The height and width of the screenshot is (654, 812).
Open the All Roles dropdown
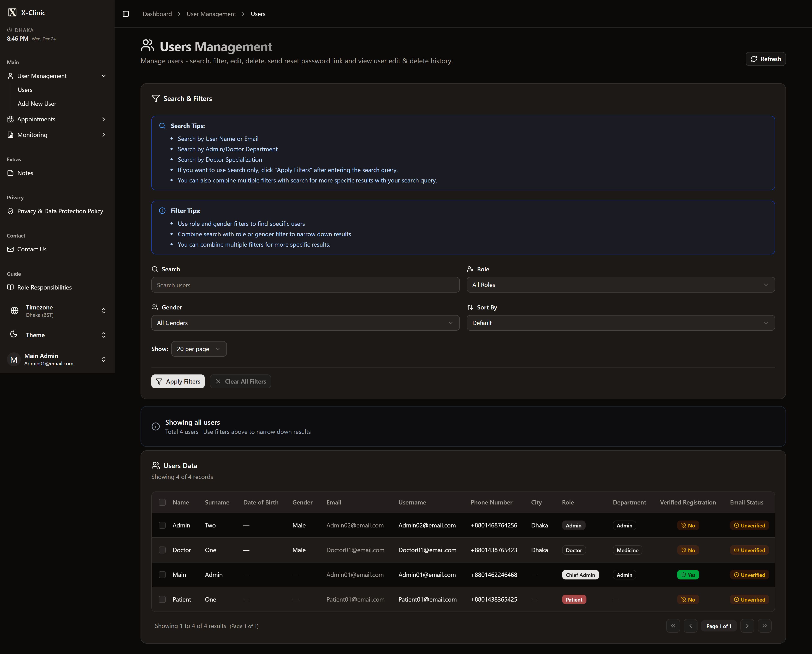tap(620, 285)
